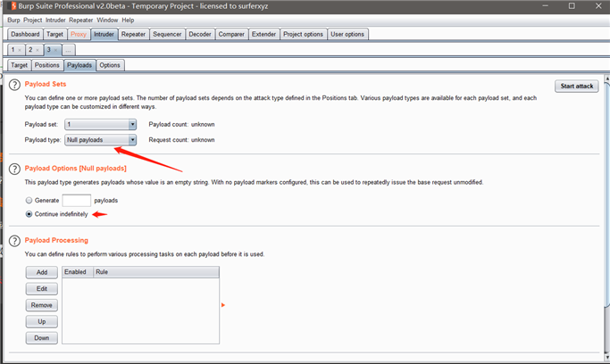610x364 pixels.
Task: Switch to the Sequencer tab
Action: 167,34
